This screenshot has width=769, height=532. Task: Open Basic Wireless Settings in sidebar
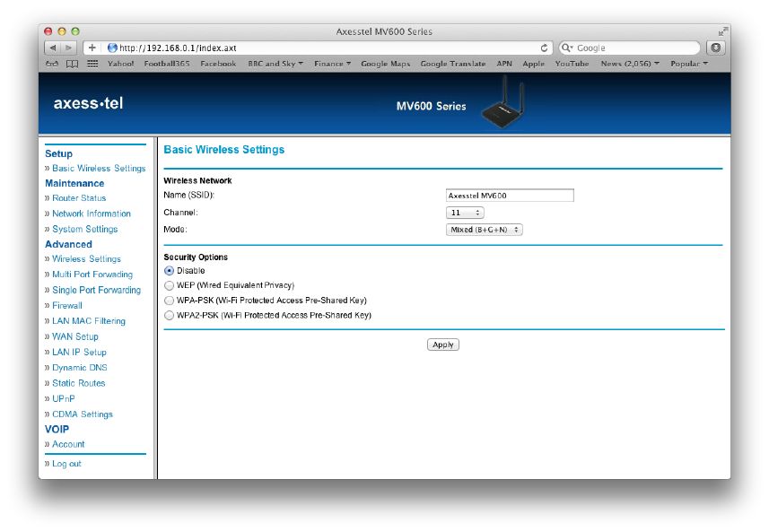(99, 168)
